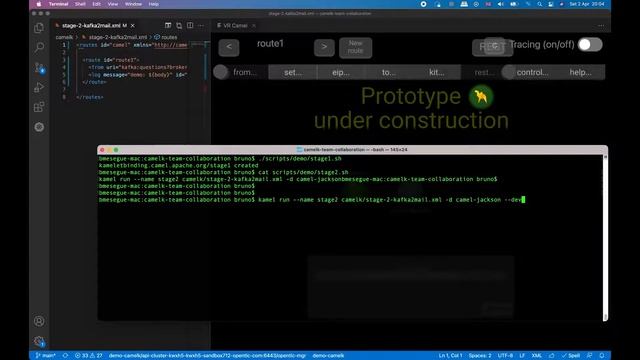Click line 5 log message in the editor
The width and height of the screenshot is (640, 360).
coord(138,75)
